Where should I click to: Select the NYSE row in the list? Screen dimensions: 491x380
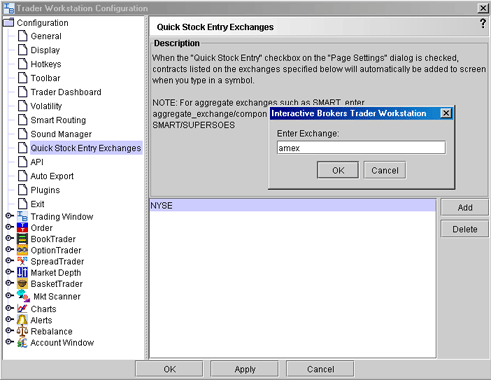point(293,205)
